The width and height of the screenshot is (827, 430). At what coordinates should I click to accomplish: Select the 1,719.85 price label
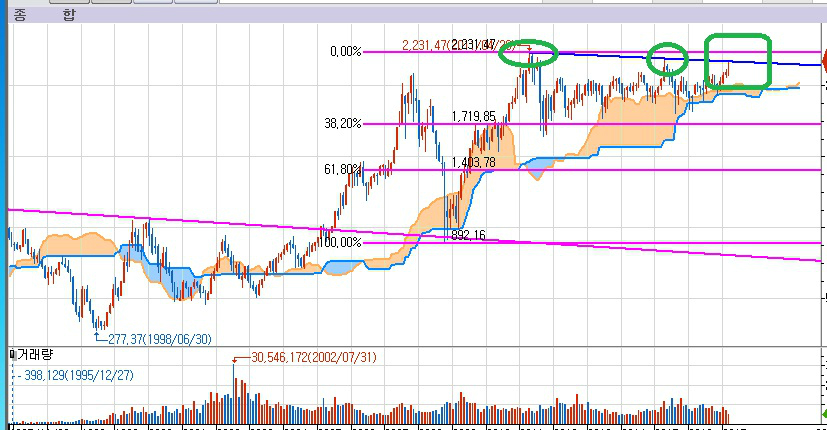tap(473, 117)
